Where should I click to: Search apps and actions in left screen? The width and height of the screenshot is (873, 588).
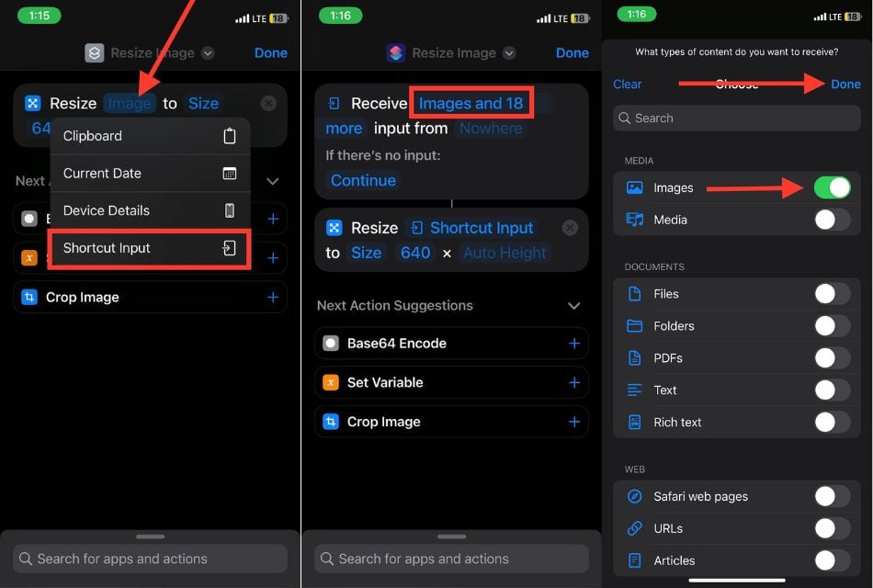point(151,559)
